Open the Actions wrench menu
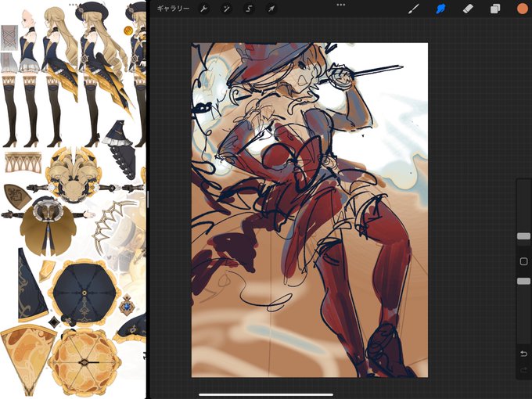 click(x=203, y=9)
